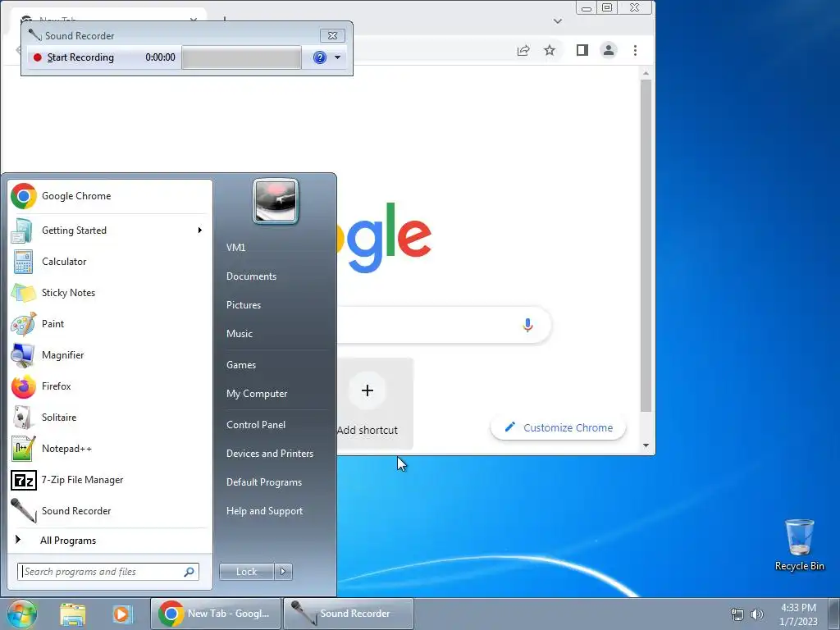Click the user account picture in the Start menu
840x630 pixels.
pyautogui.click(x=276, y=201)
